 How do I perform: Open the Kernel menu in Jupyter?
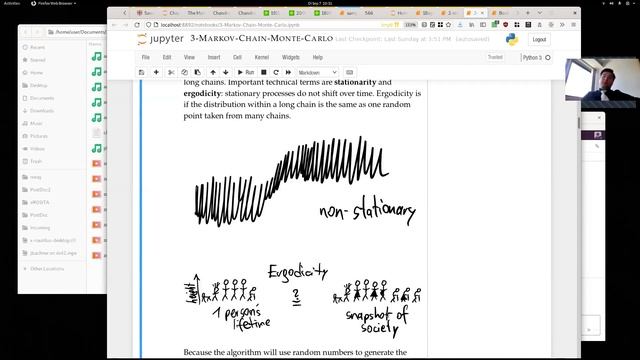click(262, 57)
